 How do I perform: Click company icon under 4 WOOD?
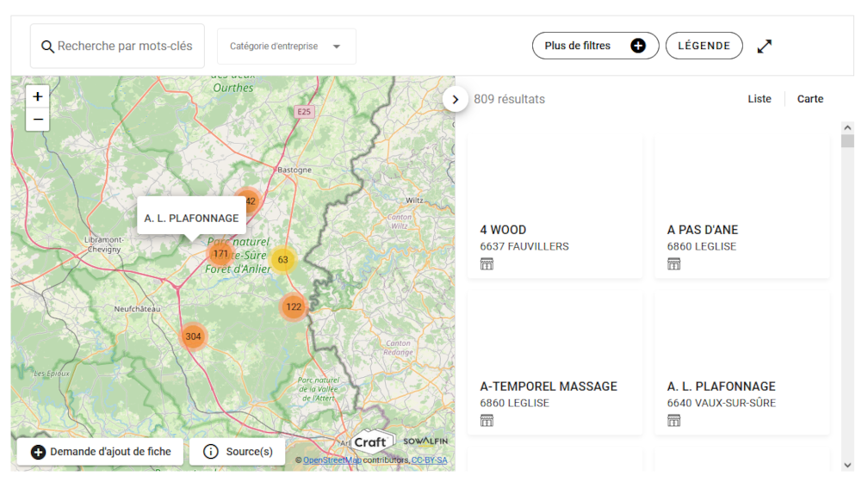[x=487, y=264]
